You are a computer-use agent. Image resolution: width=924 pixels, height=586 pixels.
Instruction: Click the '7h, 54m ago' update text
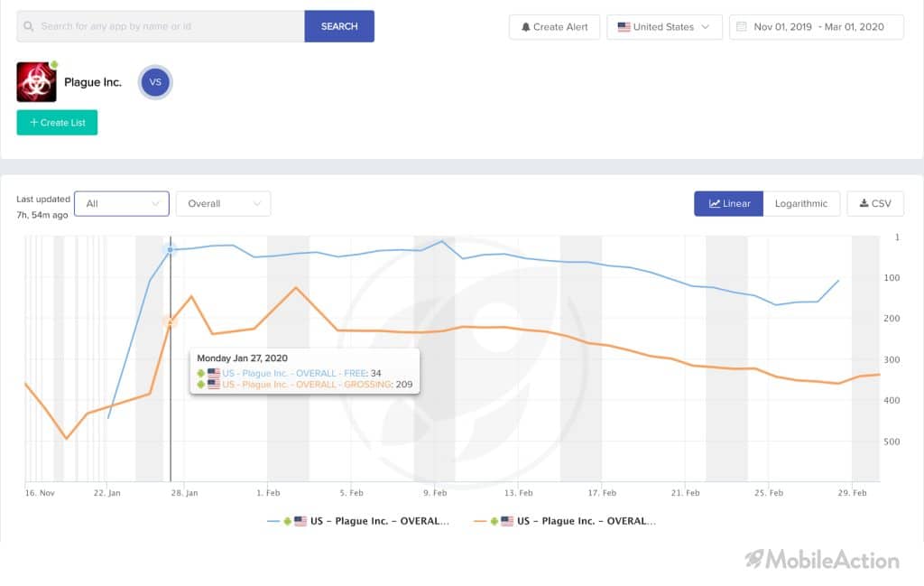42,215
